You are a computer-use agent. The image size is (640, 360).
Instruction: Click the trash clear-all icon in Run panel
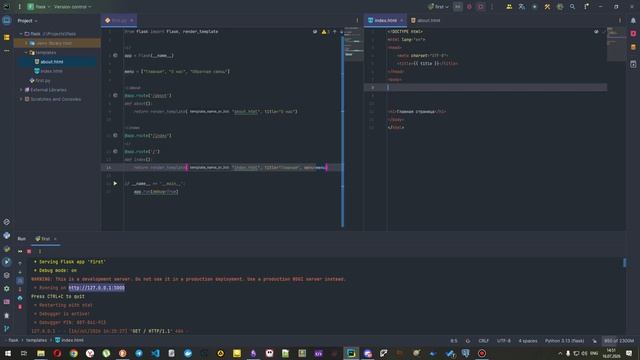(20, 307)
